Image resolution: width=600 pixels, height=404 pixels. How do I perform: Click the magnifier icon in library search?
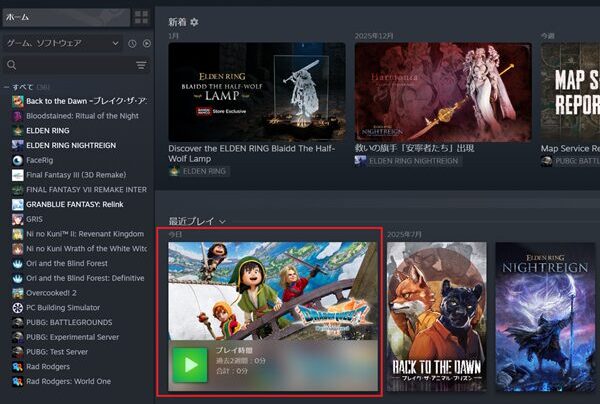click(12, 65)
